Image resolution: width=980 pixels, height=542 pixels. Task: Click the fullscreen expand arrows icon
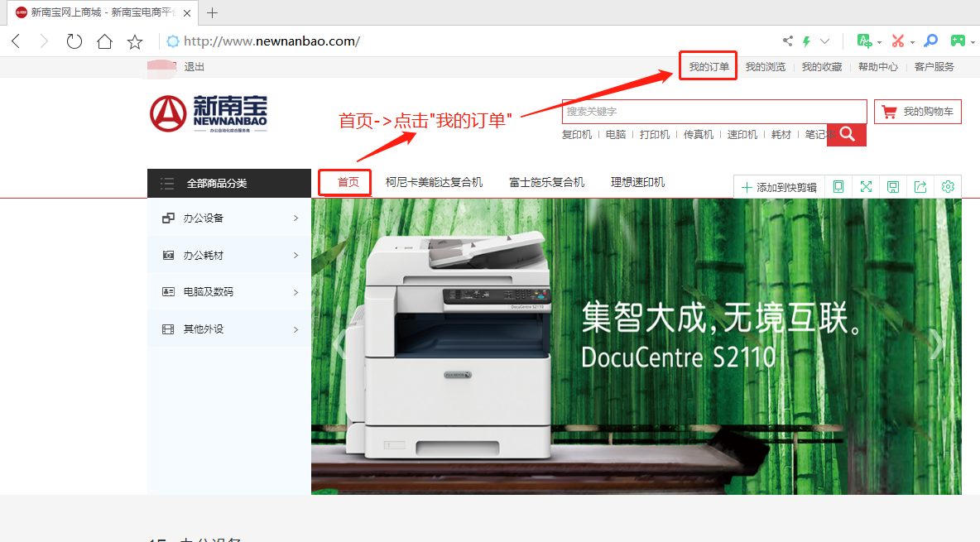[x=866, y=187]
